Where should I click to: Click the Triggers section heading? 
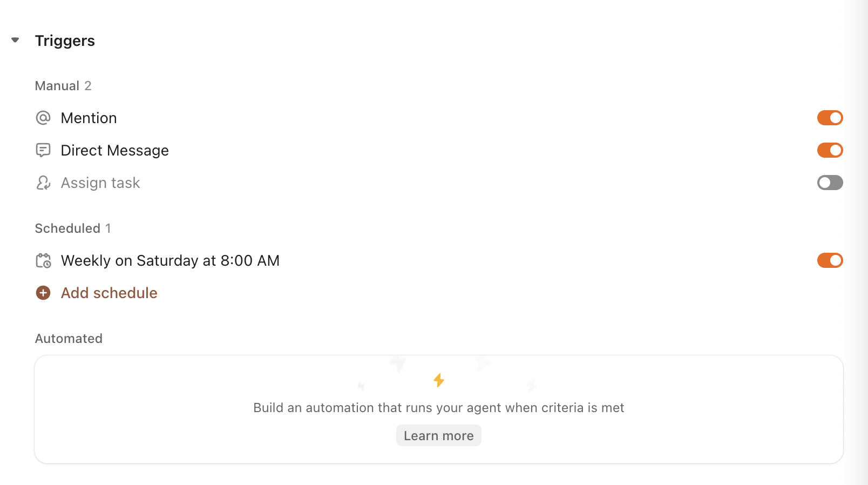coord(65,41)
